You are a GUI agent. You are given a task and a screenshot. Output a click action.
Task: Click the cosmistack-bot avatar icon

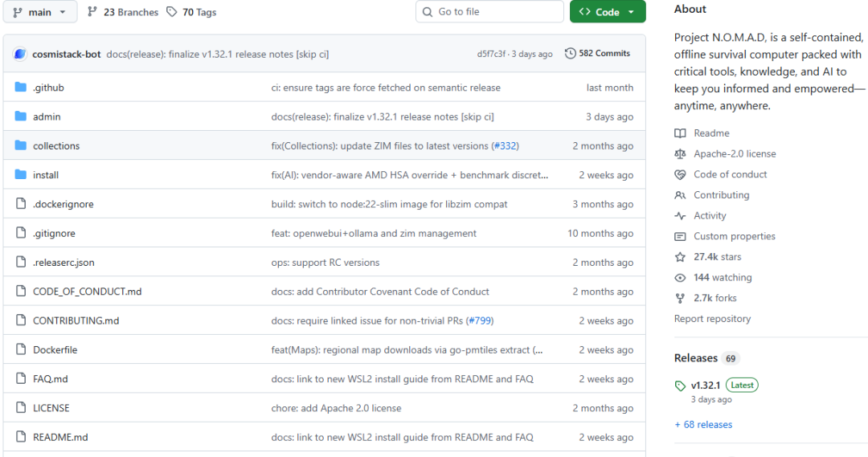pyautogui.click(x=20, y=54)
